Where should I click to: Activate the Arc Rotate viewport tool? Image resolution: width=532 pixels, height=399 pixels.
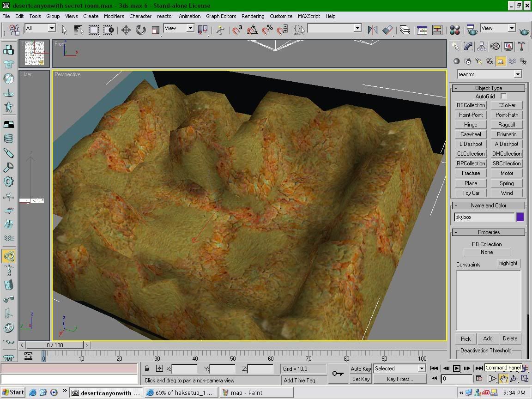point(514,379)
